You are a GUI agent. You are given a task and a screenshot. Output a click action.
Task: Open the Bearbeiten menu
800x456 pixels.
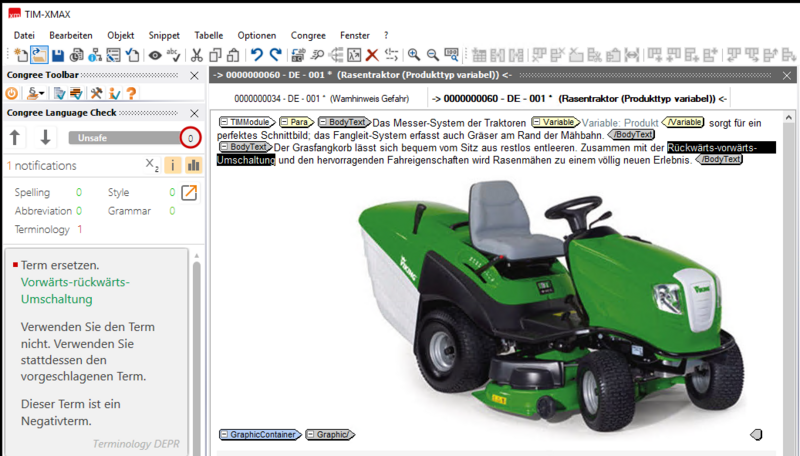[71, 35]
